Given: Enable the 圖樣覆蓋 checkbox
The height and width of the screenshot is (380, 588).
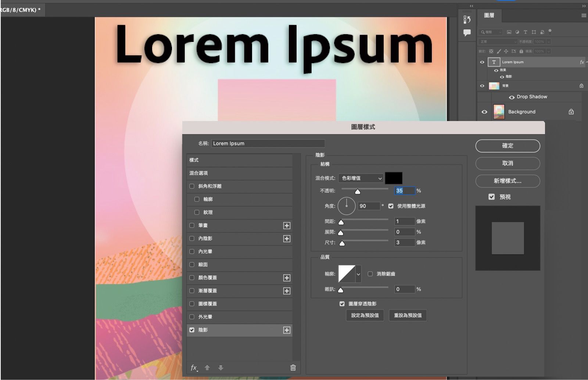Looking at the screenshot, I should tap(192, 303).
